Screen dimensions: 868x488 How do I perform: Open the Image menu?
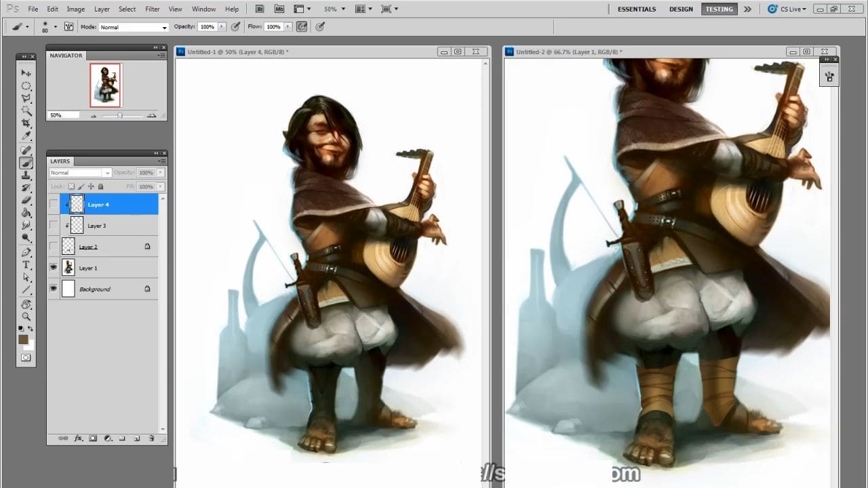tap(76, 9)
